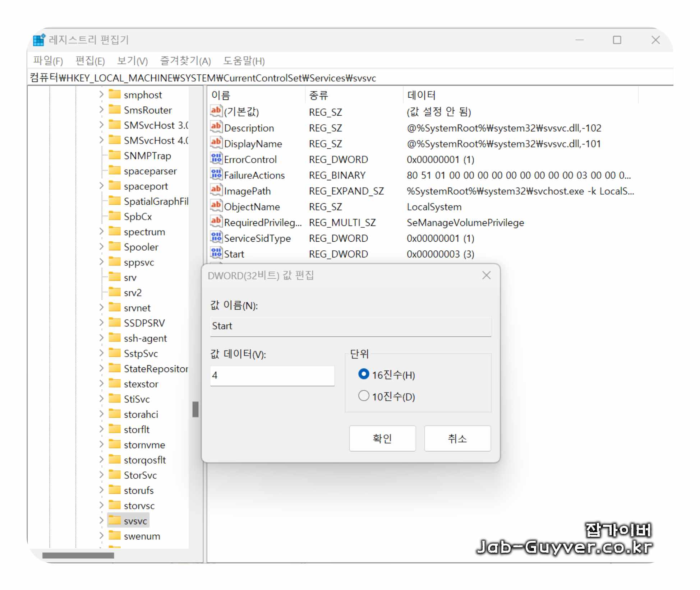700x590 pixels.
Task: Open the 편집(E) menu
Action: 89,61
